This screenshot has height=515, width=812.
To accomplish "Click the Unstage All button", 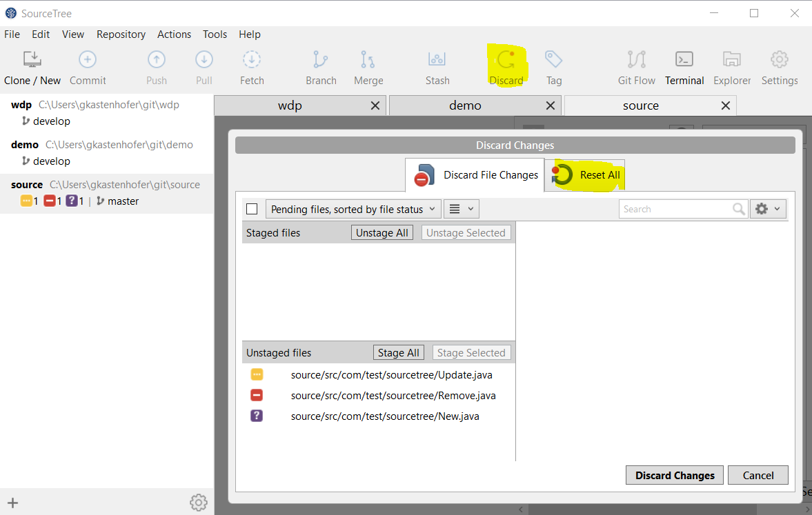I will [382, 233].
